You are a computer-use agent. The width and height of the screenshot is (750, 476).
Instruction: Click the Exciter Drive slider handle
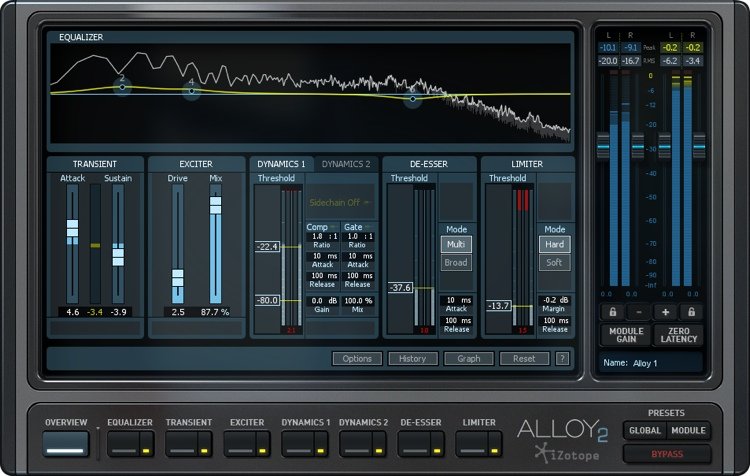177,277
